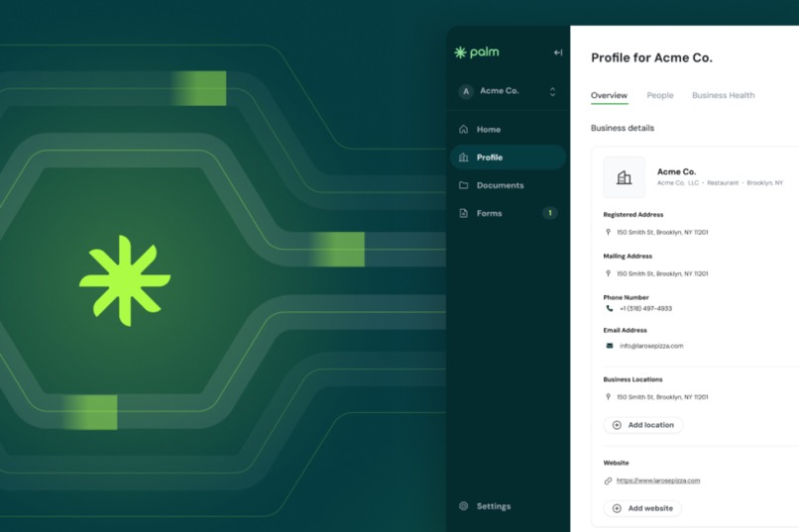The image size is (799, 532).
Task: Click the Acme Co. business name heading
Action: coord(676,171)
